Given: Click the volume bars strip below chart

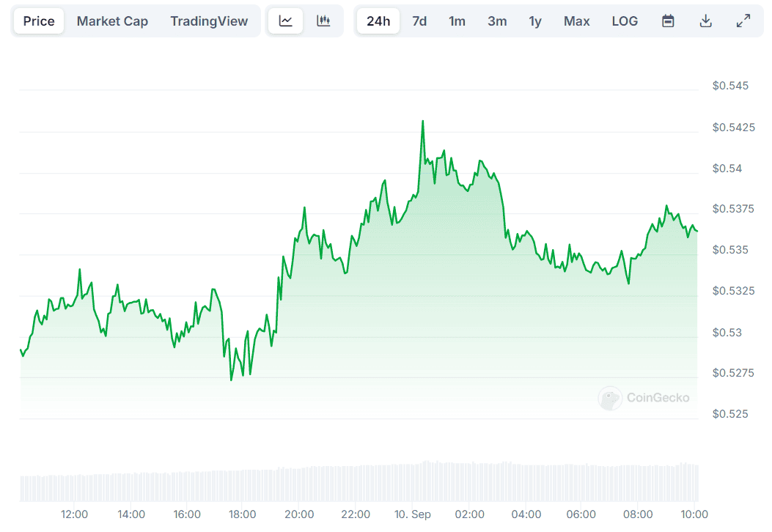Looking at the screenshot, I should (359, 481).
